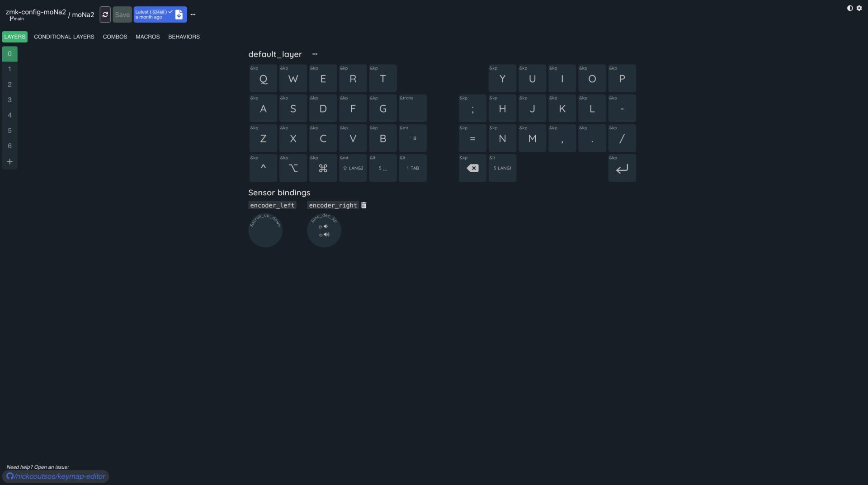868x485 pixels.
Task: Select the Command key binding
Action: point(323,168)
